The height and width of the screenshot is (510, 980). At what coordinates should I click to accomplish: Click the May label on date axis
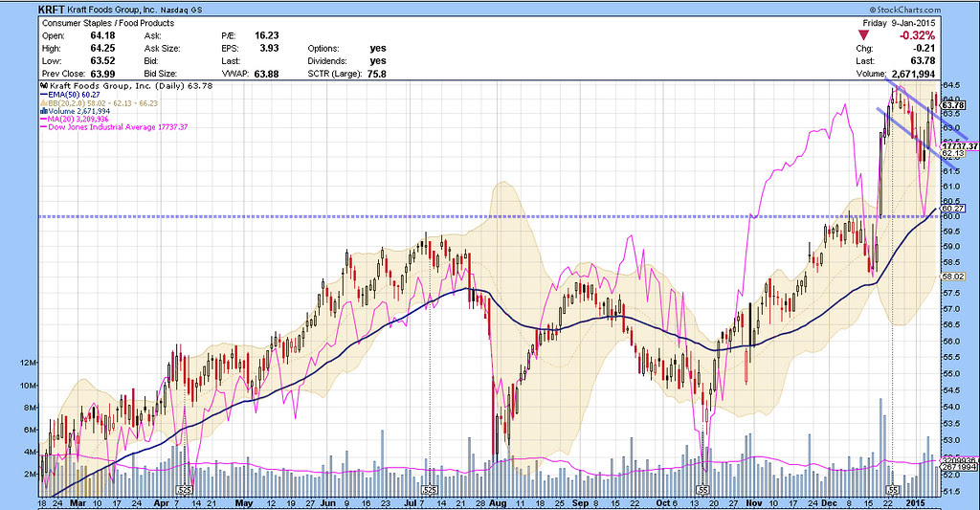[x=244, y=503]
